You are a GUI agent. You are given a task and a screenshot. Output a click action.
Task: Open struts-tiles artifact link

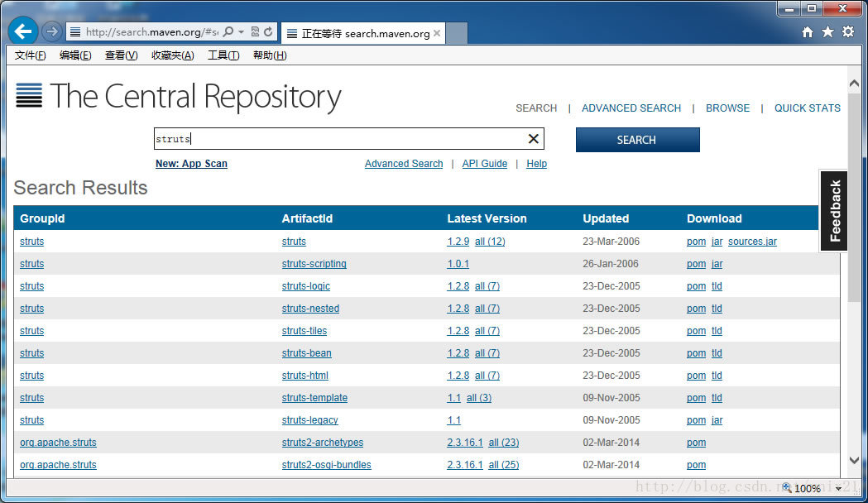click(304, 331)
